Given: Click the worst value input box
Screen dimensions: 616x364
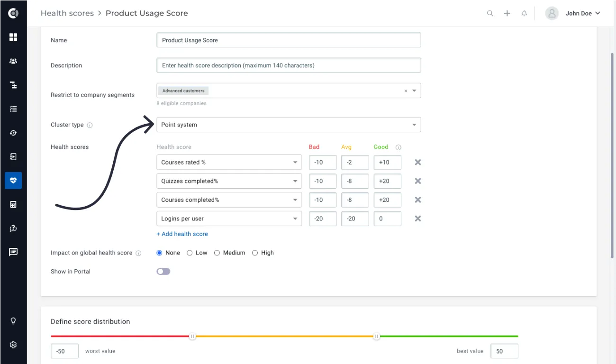Looking at the screenshot, I should [x=65, y=351].
